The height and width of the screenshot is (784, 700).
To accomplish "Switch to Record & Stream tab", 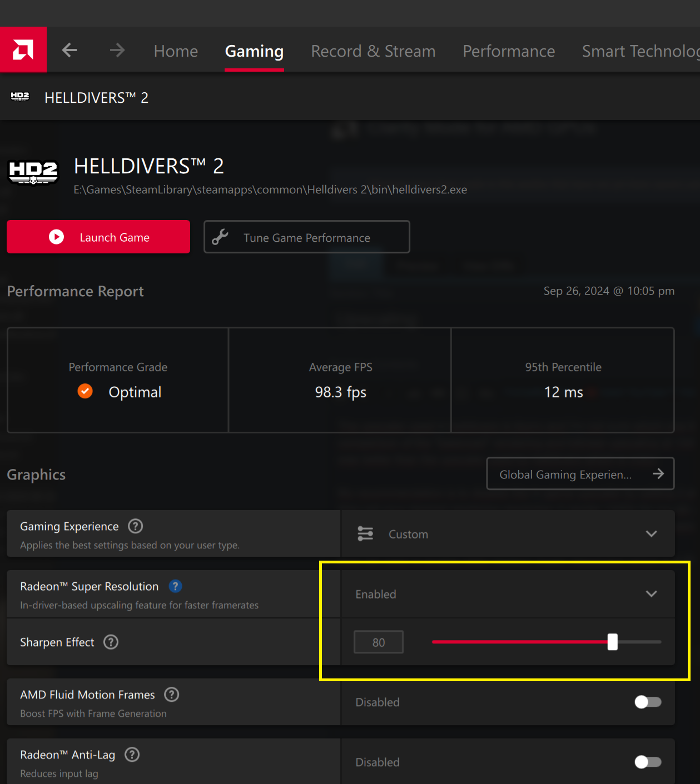I will (373, 51).
